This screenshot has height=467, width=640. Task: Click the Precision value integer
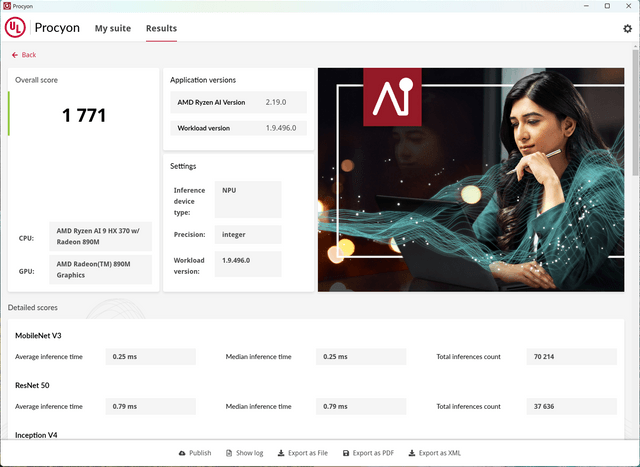[x=248, y=235]
